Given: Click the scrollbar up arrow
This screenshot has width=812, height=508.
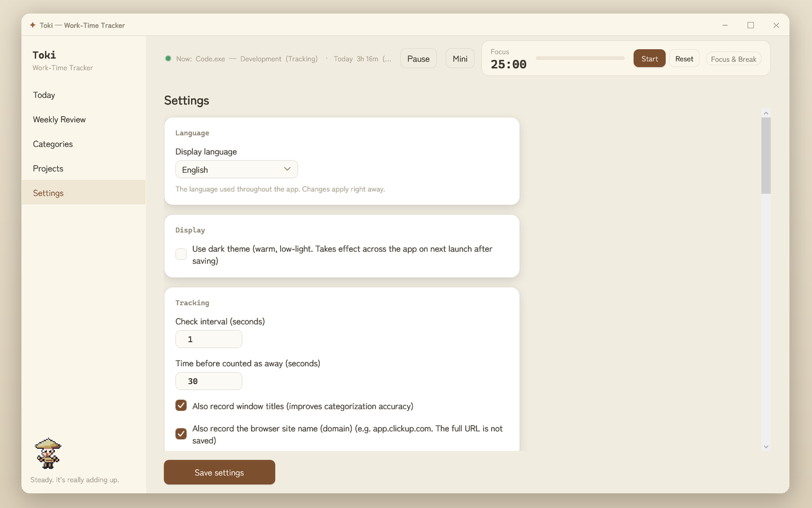Looking at the screenshot, I should [766, 113].
